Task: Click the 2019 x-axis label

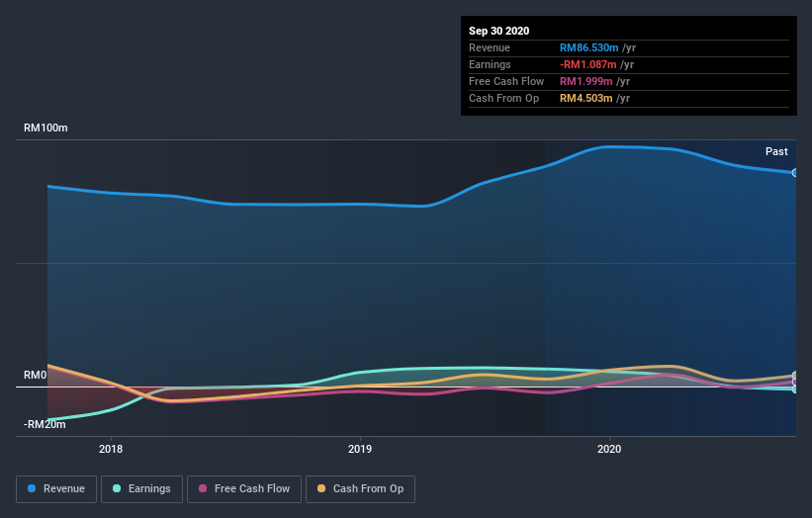Action: click(360, 449)
